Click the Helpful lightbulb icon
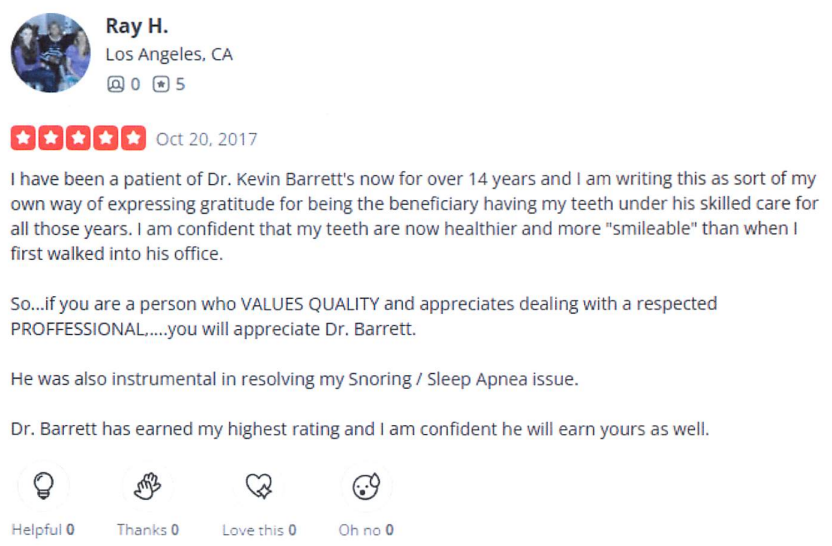Viewport: 832px width, 546px height. click(x=43, y=487)
